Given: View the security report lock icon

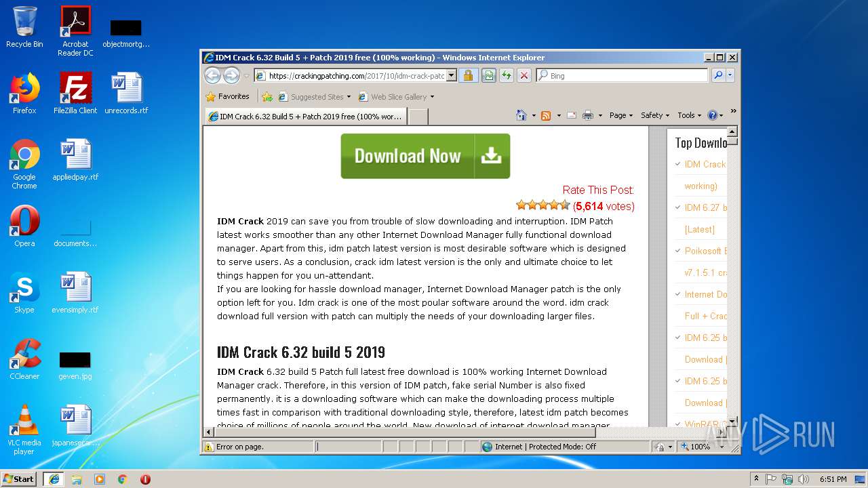Looking at the screenshot, I should [x=468, y=75].
